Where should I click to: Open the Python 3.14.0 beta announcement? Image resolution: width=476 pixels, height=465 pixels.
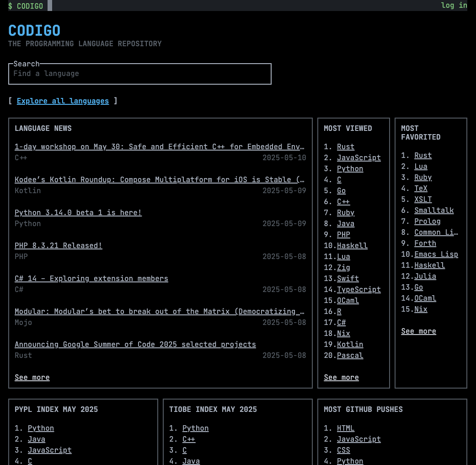pyautogui.click(x=78, y=212)
